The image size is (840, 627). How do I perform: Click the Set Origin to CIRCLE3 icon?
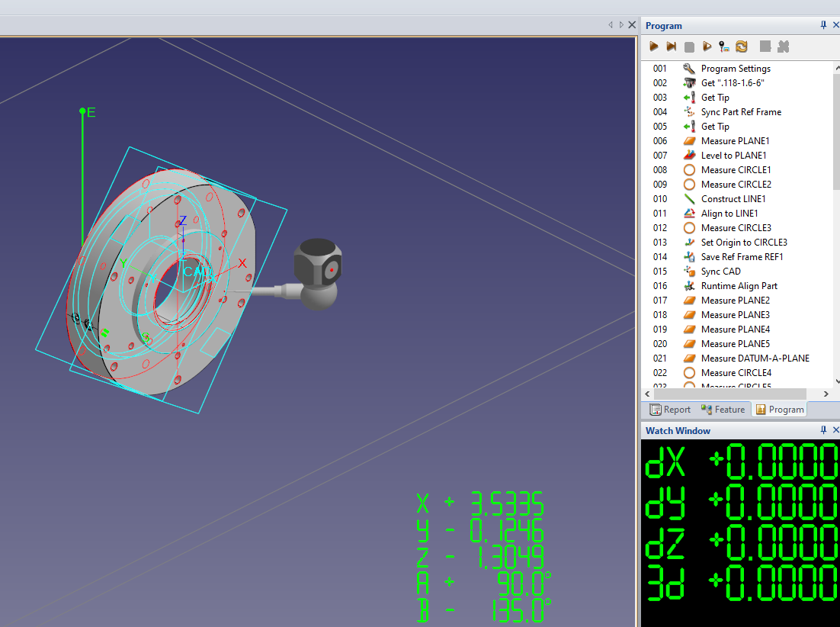click(689, 243)
